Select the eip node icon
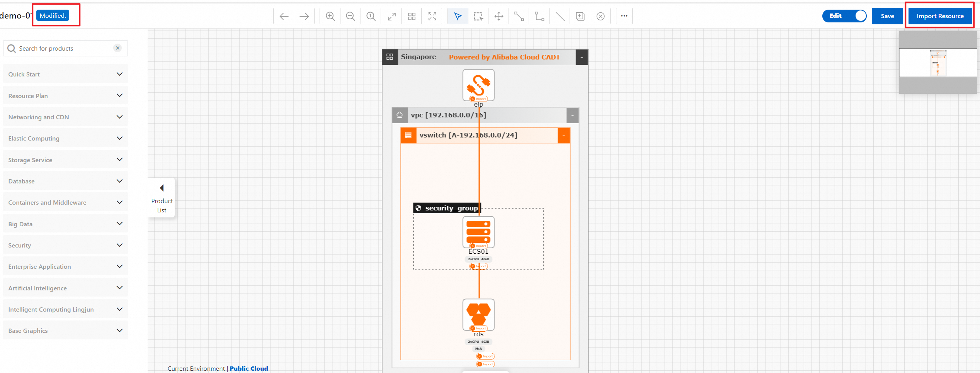Image resolution: width=980 pixels, height=373 pixels. point(478,85)
